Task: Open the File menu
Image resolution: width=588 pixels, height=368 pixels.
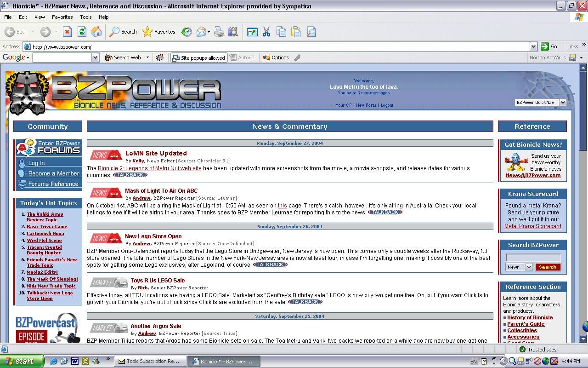Action: click(8, 17)
